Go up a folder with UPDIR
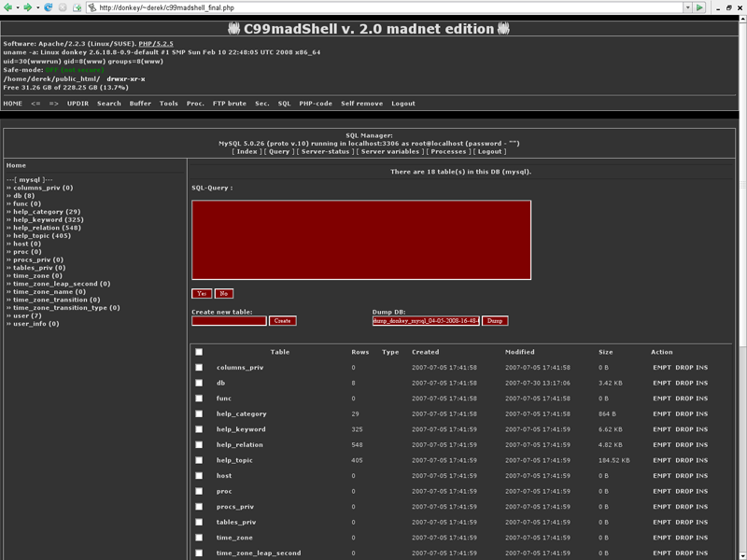 click(x=78, y=104)
